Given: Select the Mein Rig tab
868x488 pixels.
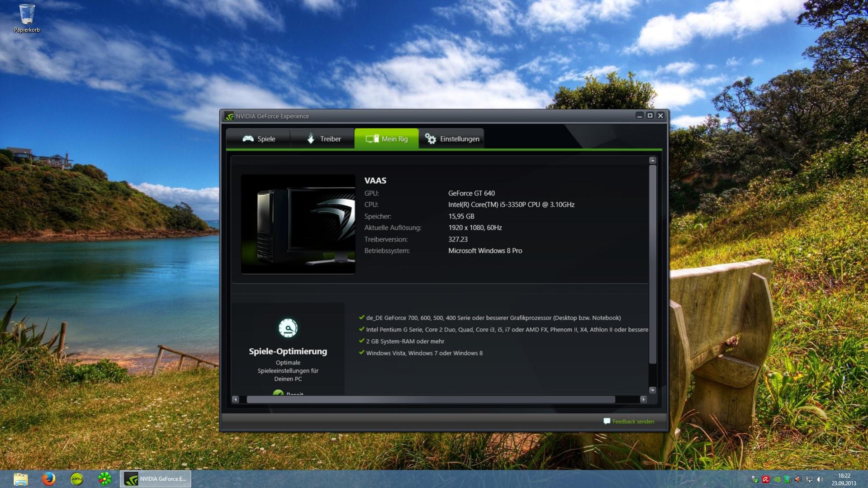Looking at the screenshot, I should coord(387,139).
